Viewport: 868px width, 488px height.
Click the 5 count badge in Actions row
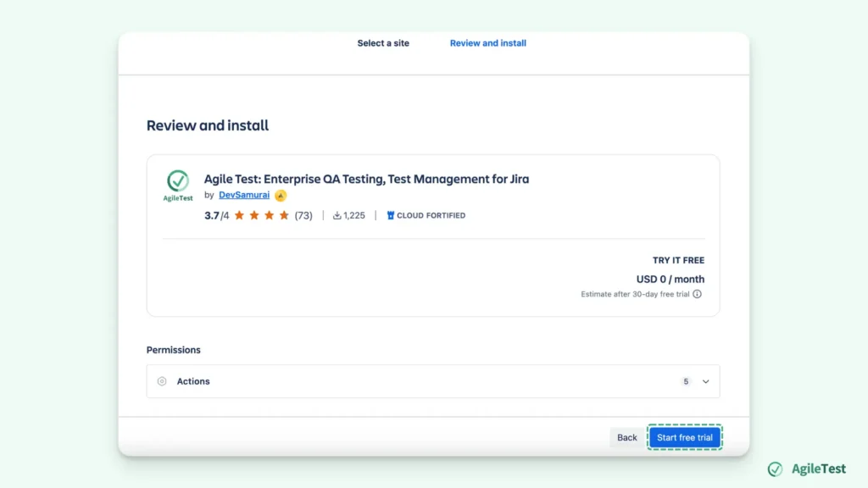(686, 382)
